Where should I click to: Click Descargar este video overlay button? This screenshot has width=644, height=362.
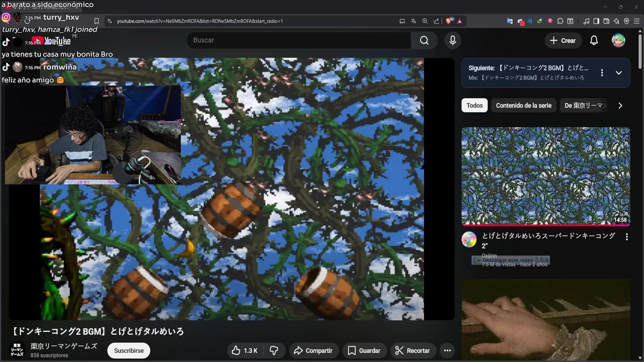click(x=505, y=260)
